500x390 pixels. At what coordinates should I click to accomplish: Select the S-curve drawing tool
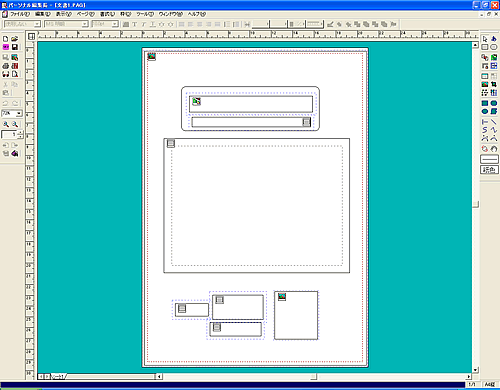point(485,130)
